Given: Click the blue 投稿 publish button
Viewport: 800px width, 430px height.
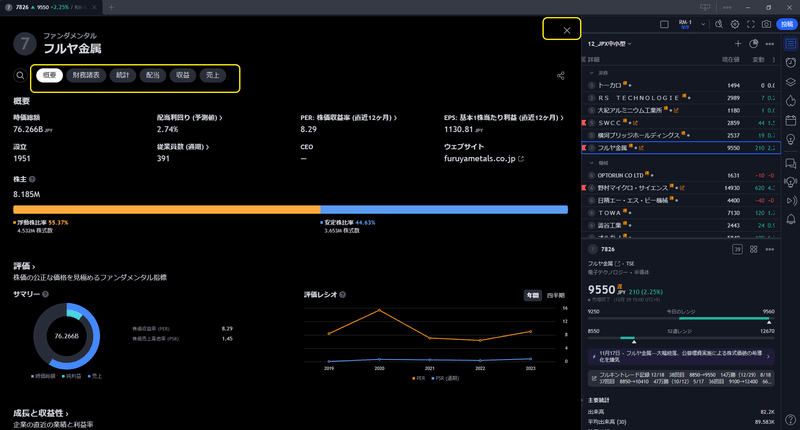Looking at the screenshot, I should (x=786, y=24).
